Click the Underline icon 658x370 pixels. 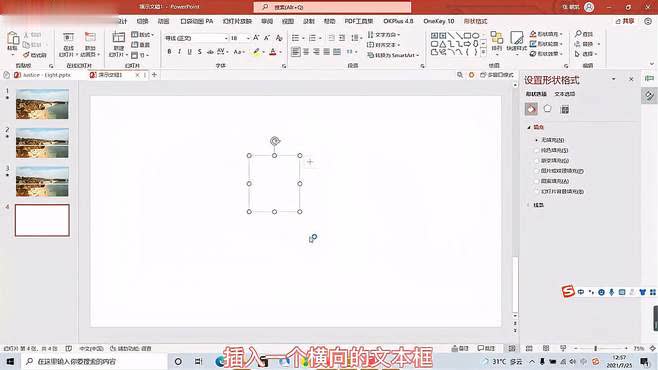click(189, 52)
